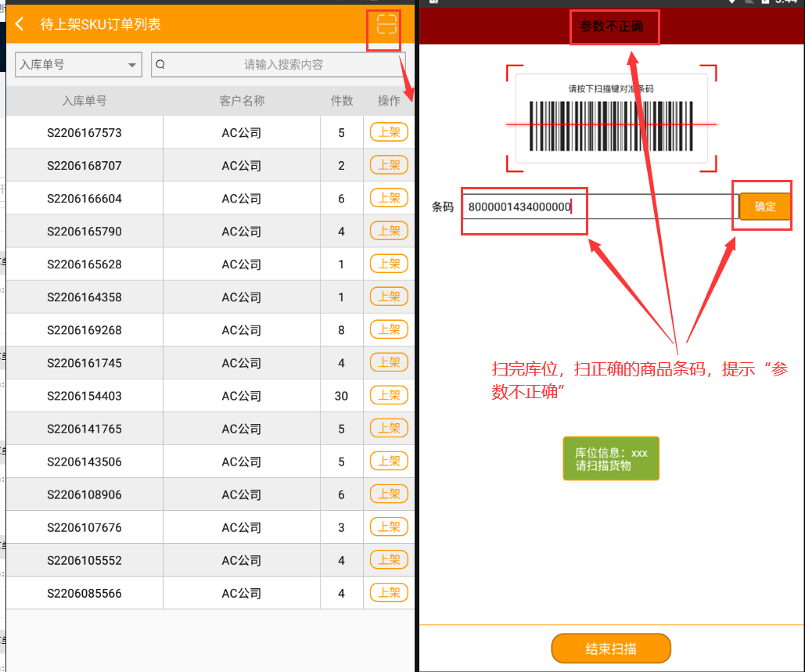Click 上架 for order S2206154403
The image size is (805, 672).
[389, 395]
